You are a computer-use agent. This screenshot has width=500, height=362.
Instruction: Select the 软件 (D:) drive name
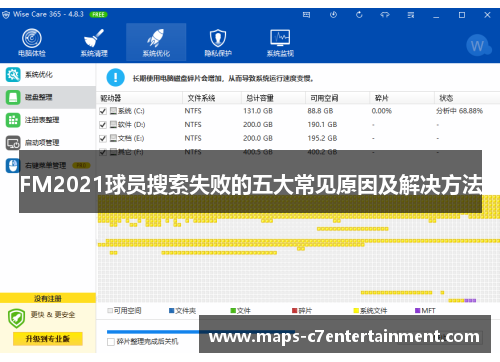(x=131, y=125)
